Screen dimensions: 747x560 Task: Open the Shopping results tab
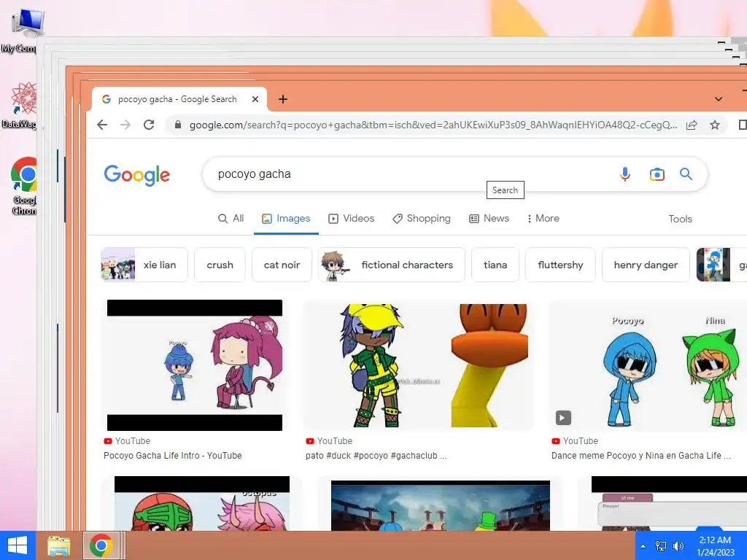(x=422, y=219)
